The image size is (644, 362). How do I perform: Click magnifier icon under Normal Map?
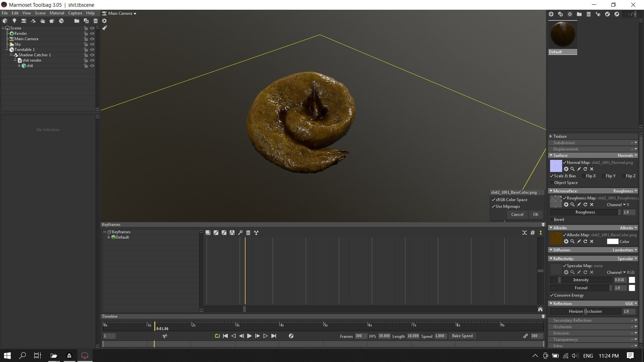(573, 169)
